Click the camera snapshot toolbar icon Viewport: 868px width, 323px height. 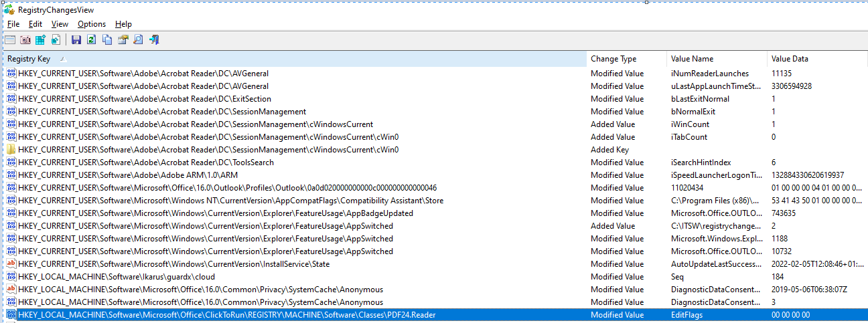[25, 40]
